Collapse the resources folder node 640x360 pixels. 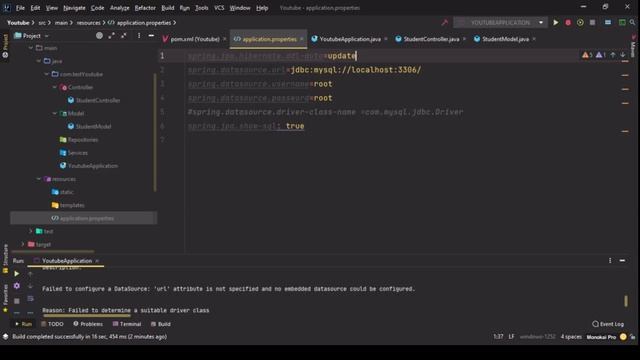39,179
